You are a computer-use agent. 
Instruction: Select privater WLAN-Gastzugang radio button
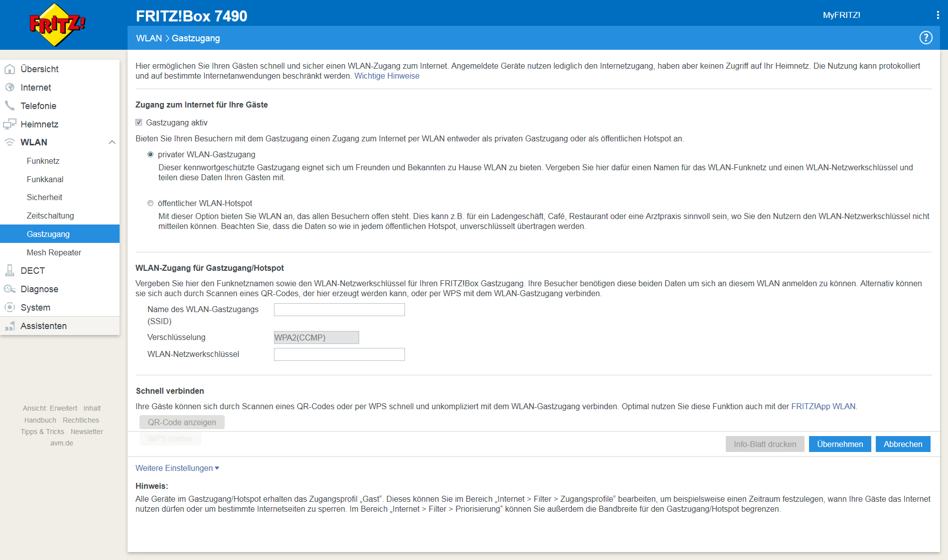[150, 154]
